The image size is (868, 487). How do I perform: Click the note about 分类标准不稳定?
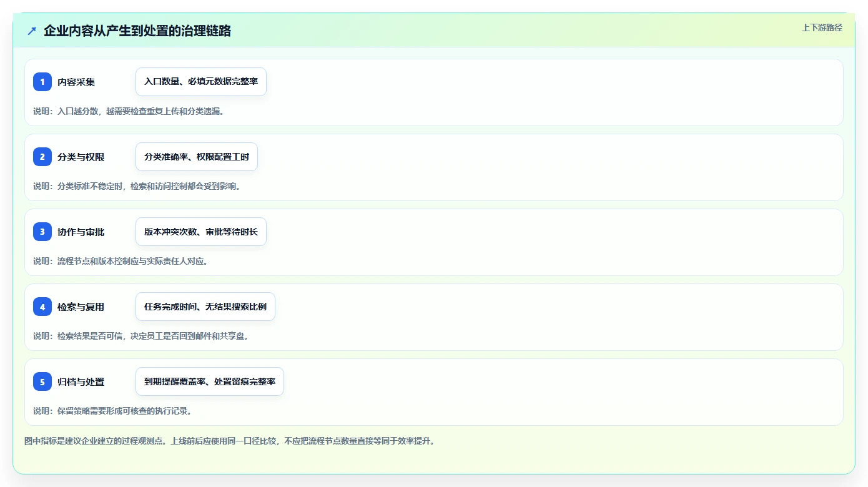137,186
